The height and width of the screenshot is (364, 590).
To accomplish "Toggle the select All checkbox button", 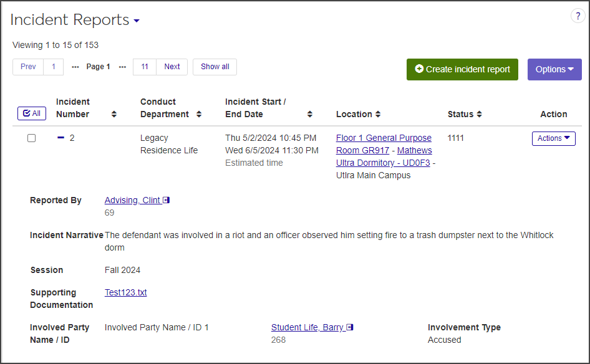I will [31, 113].
